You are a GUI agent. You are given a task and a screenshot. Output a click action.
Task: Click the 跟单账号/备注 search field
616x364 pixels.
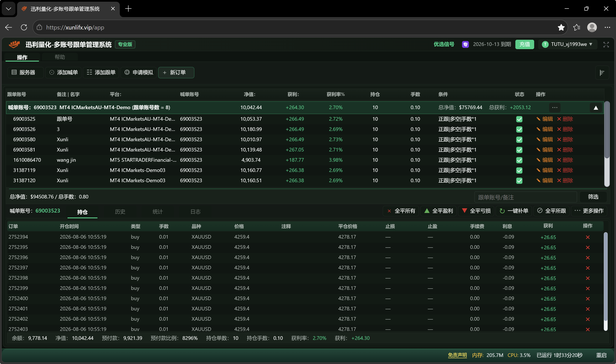tap(525, 197)
